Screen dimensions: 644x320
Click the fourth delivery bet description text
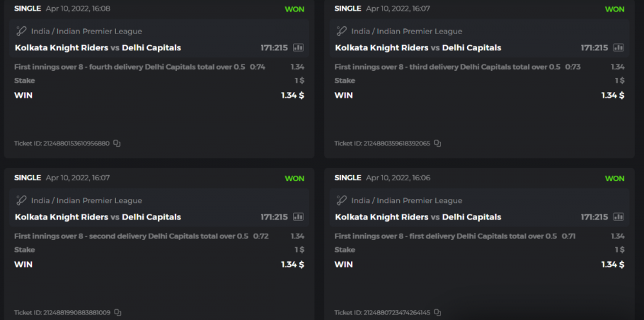[129, 66]
